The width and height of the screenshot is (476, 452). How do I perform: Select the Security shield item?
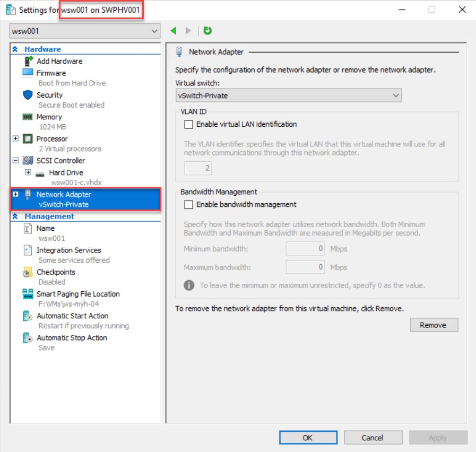[x=49, y=95]
